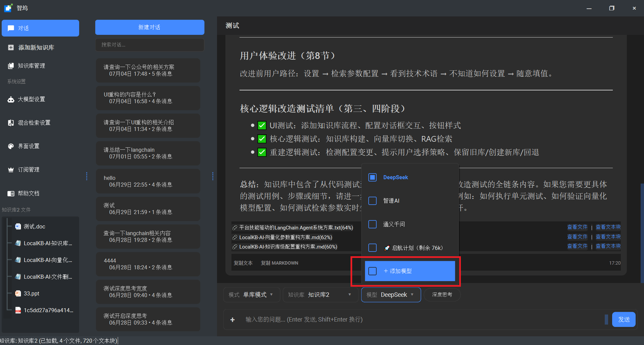Image resolution: width=644 pixels, height=345 pixels.
Task: Select the 测试.doc file icon
Action: (x=18, y=226)
